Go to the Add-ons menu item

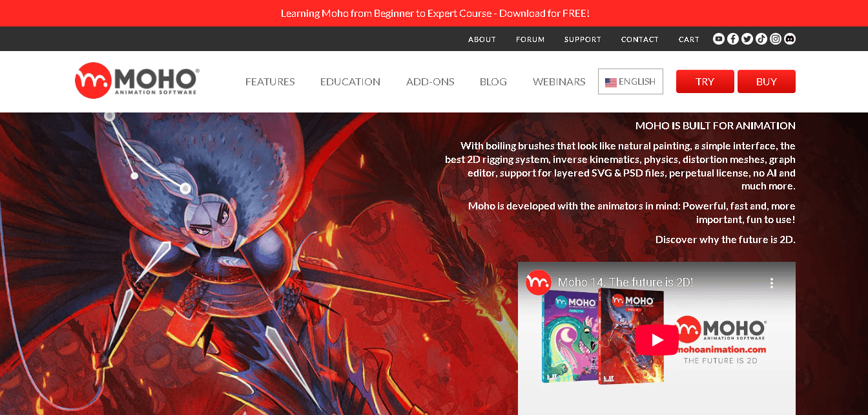click(x=430, y=81)
